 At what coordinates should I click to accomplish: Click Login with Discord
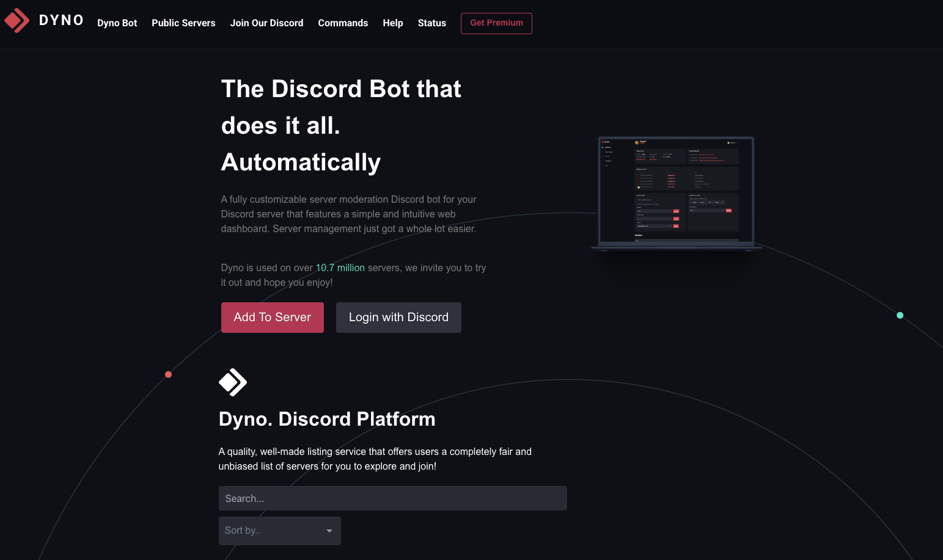(398, 317)
